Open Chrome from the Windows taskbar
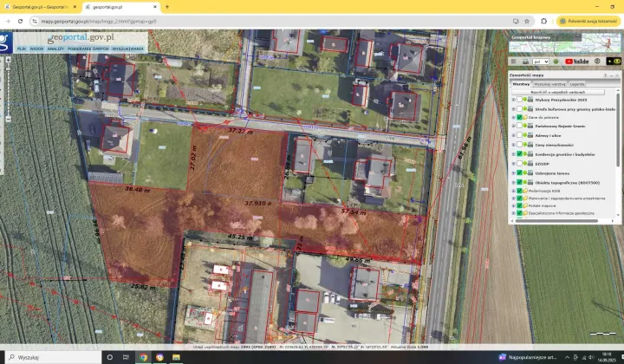The image size is (624, 364). (x=143, y=356)
